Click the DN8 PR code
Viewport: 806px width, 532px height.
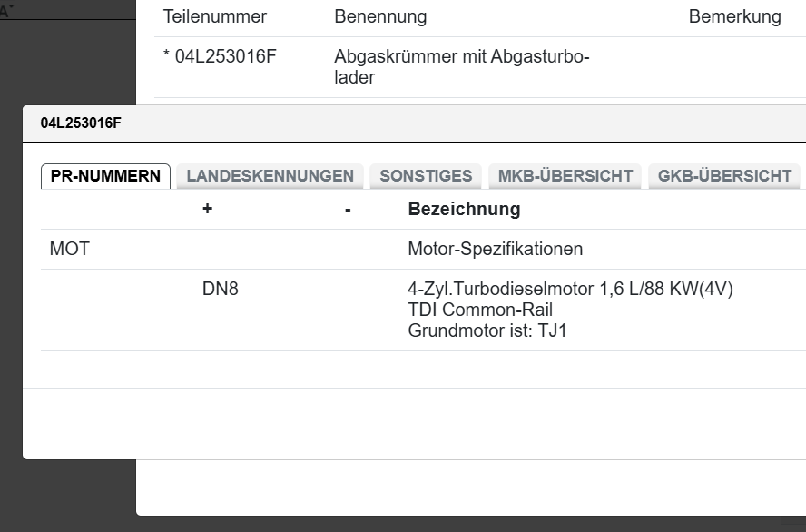[221, 290]
